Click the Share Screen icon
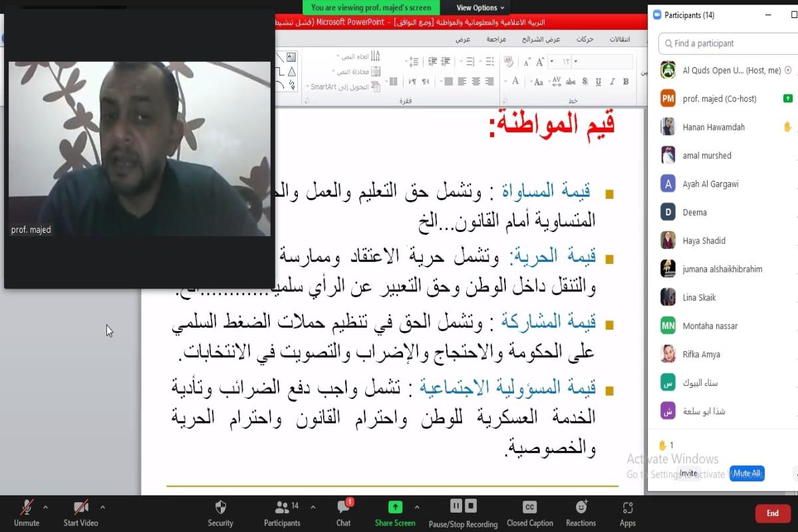Screen dimensions: 798x532 [x=395, y=507]
